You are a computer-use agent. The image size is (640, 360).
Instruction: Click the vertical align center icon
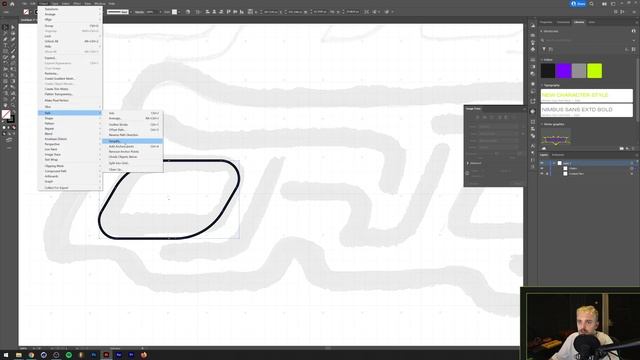235,12
